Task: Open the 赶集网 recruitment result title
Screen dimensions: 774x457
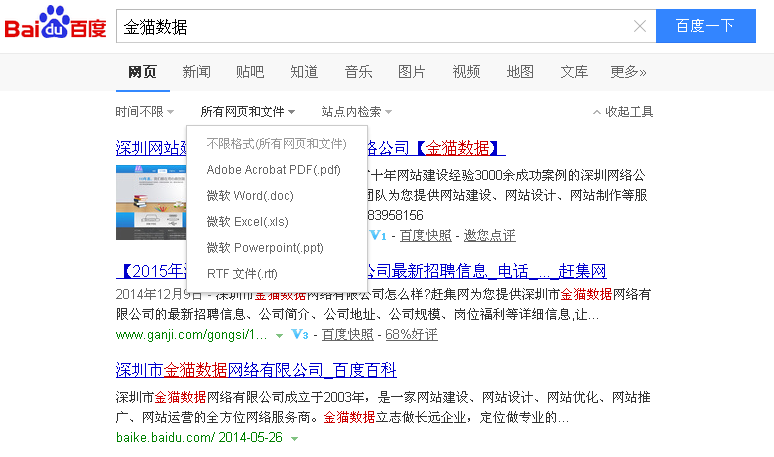Action: point(487,271)
